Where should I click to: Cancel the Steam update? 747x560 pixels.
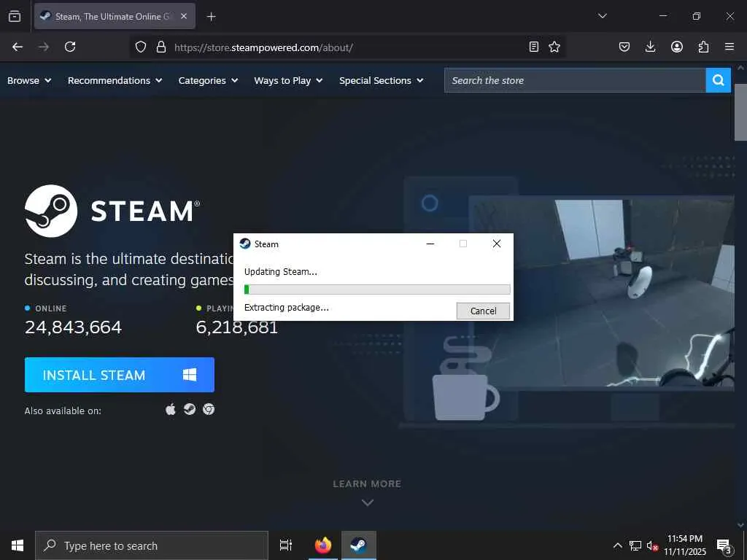tap(483, 311)
